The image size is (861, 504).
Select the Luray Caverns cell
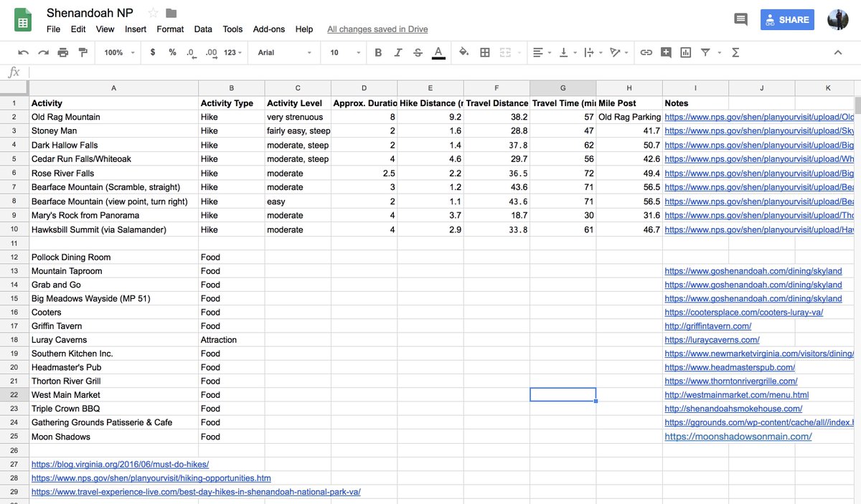[113, 340]
